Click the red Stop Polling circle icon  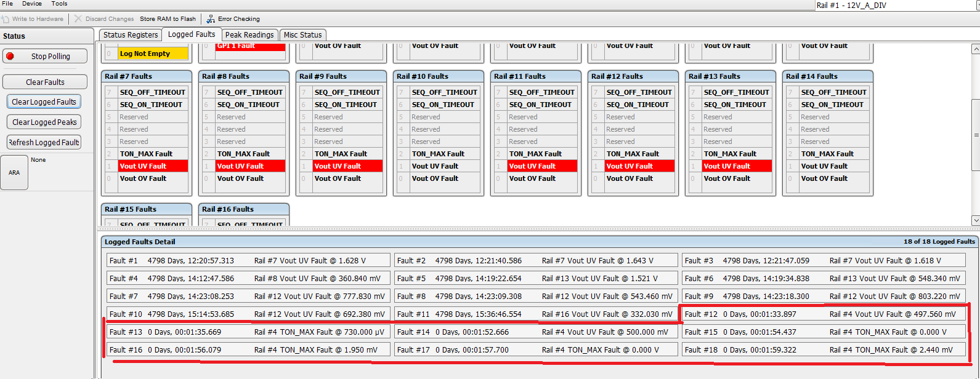click(10, 56)
